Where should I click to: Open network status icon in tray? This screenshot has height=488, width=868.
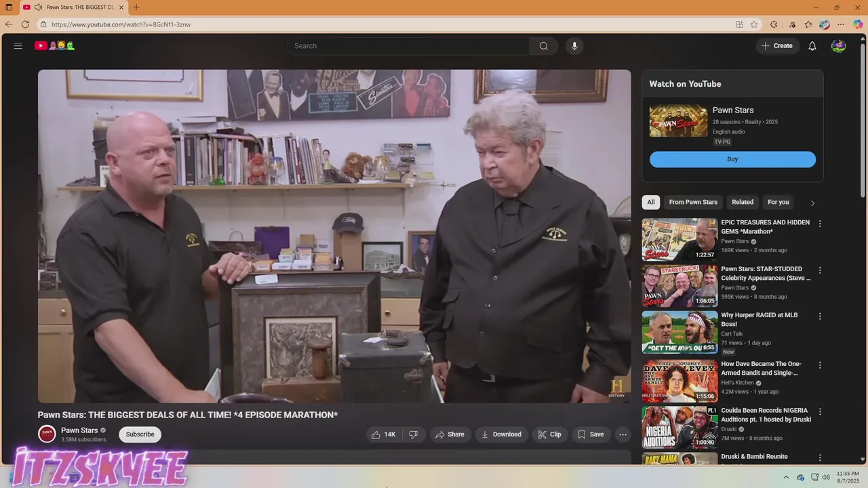(814, 477)
